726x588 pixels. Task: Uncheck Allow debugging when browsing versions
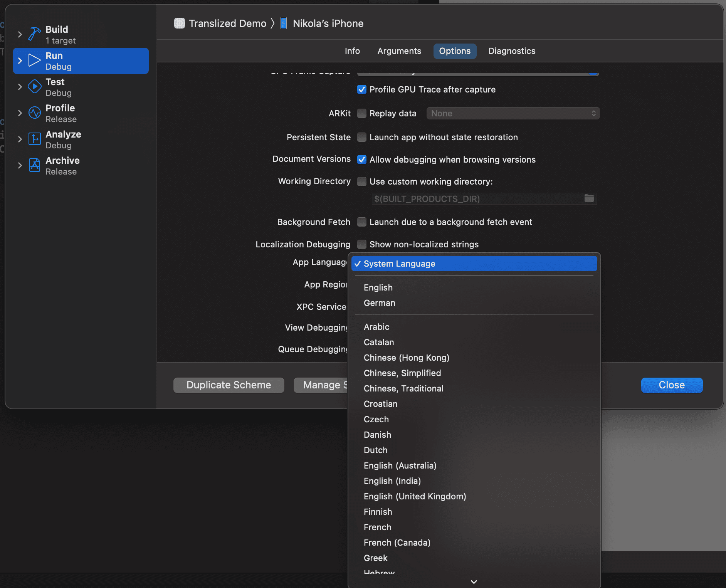[x=362, y=160]
